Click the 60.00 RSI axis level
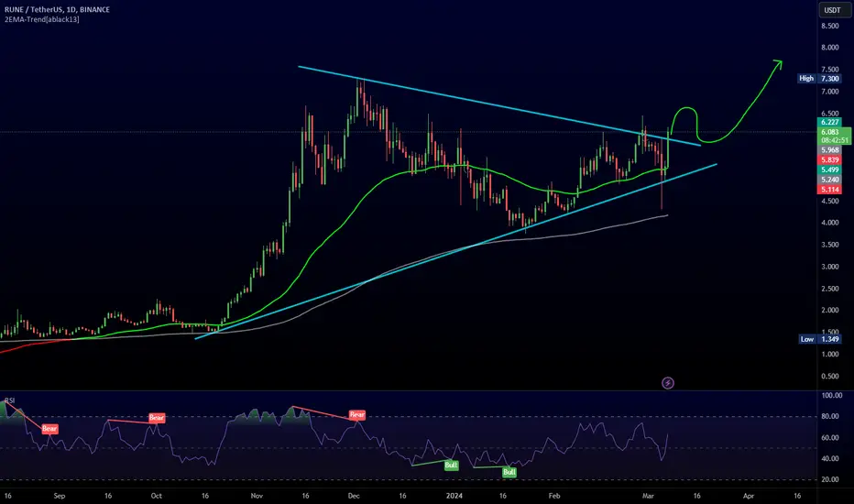Image resolution: width=854 pixels, height=504 pixels. coord(830,437)
